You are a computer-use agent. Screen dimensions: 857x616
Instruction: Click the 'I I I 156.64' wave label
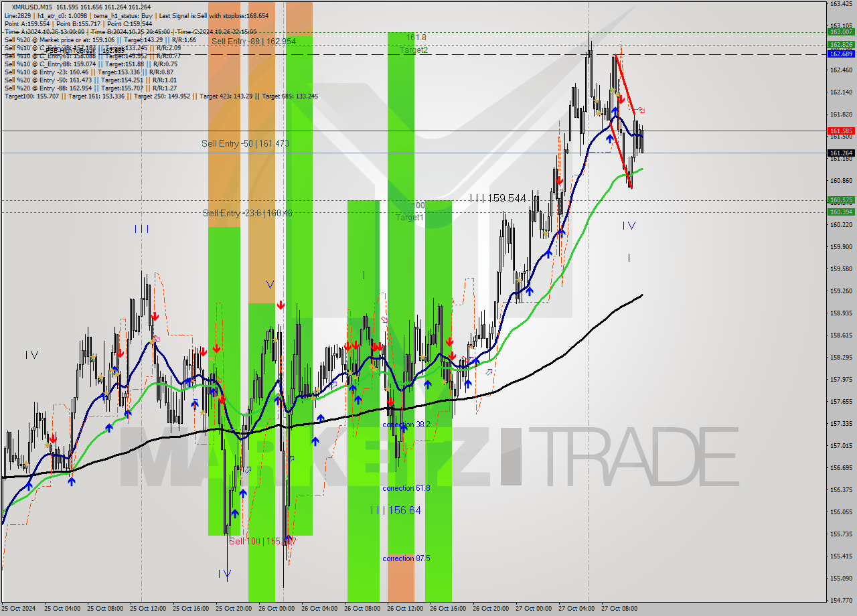pos(396,510)
